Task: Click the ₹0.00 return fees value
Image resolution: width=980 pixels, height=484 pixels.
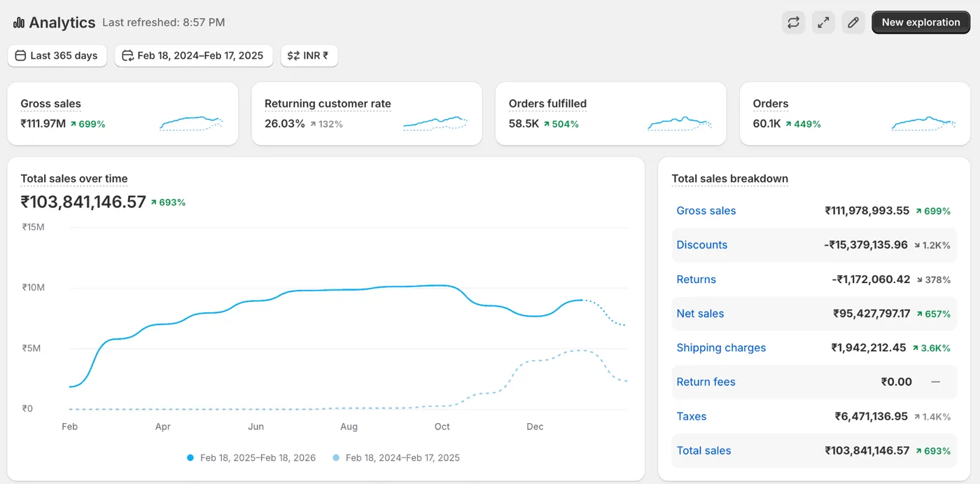Action: pyautogui.click(x=897, y=382)
